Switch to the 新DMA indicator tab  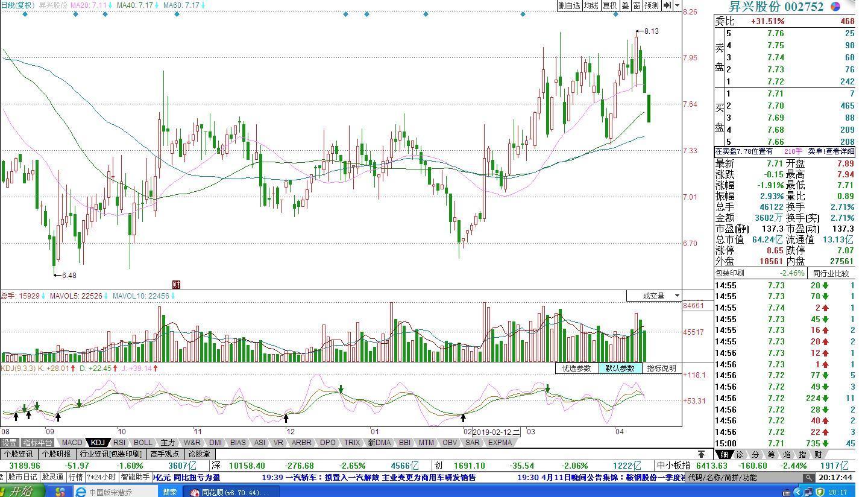(379, 443)
